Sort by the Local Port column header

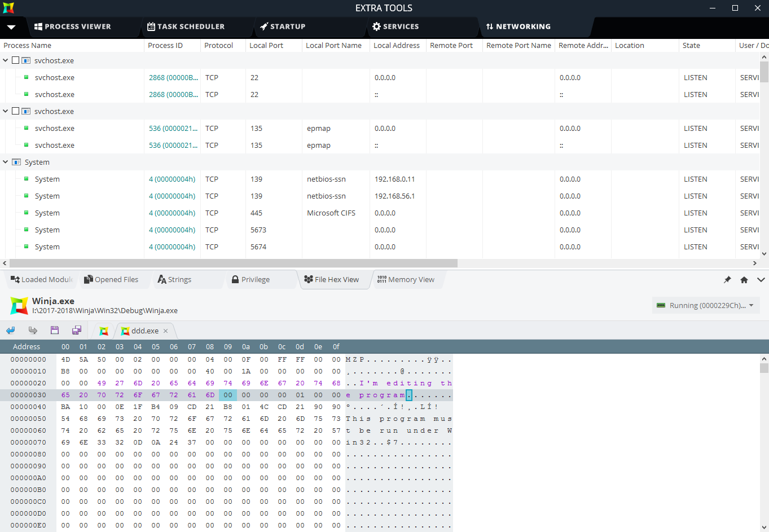pyautogui.click(x=266, y=46)
